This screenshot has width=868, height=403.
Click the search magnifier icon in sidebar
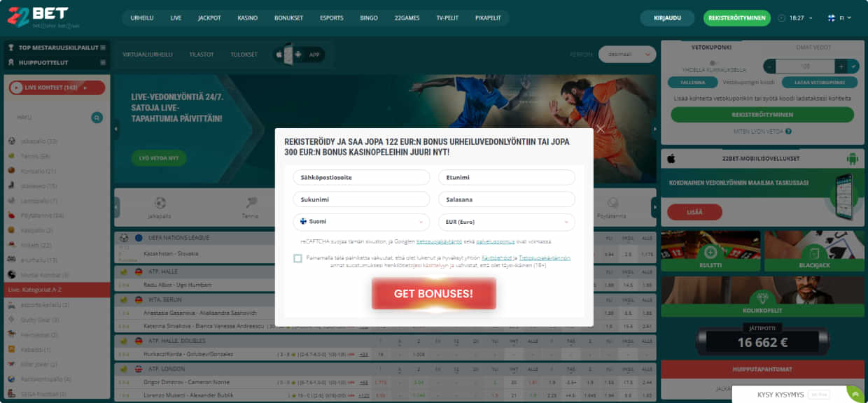click(95, 118)
